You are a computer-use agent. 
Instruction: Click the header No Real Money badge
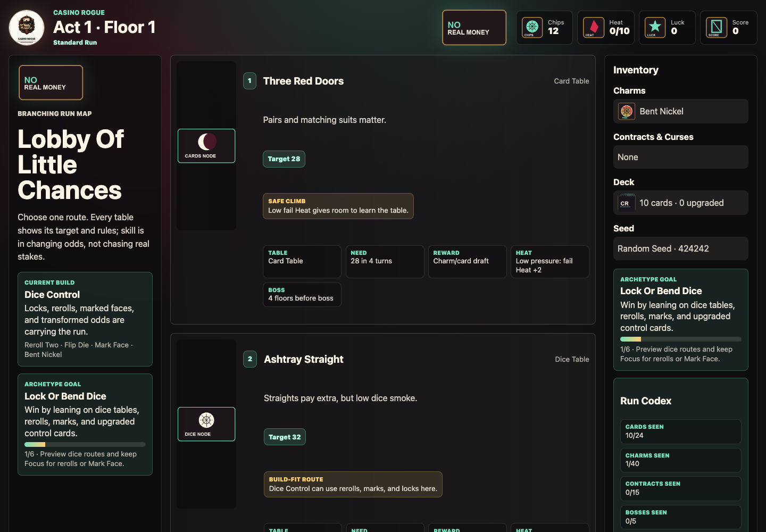[x=474, y=28]
